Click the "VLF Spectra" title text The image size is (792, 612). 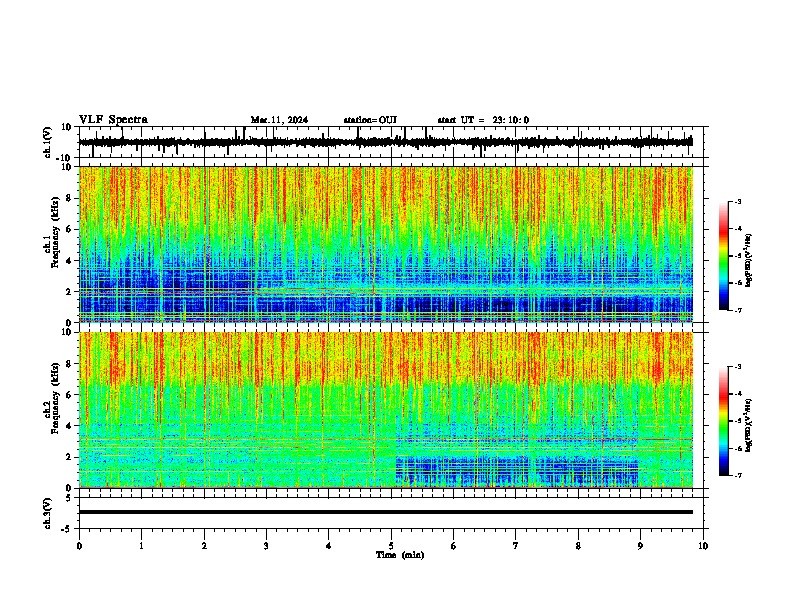pos(114,120)
